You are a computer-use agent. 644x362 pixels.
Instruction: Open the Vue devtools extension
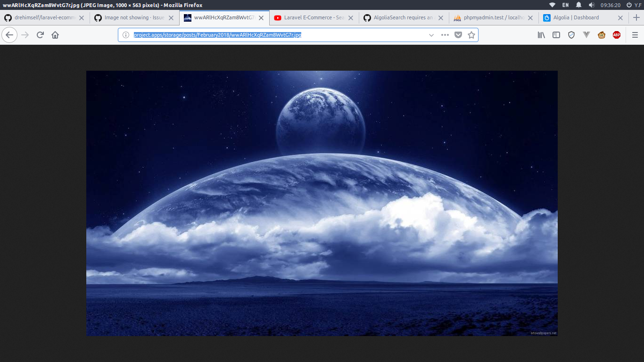tap(586, 34)
